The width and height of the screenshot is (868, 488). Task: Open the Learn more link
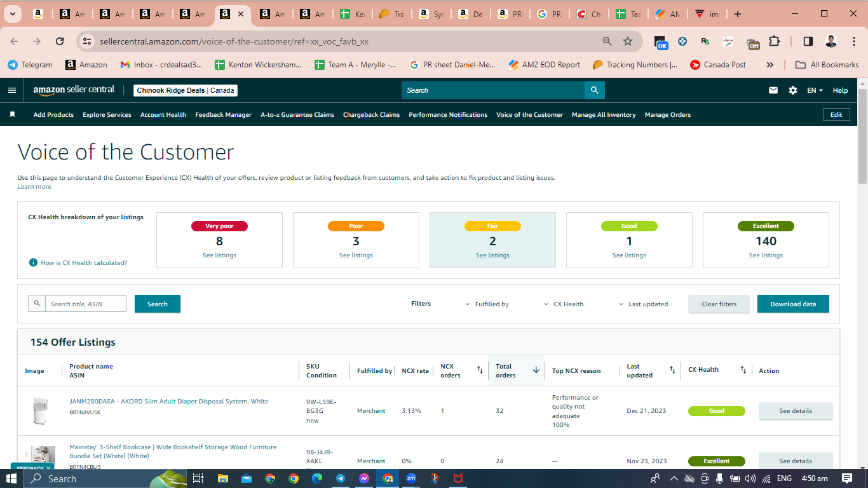point(34,187)
